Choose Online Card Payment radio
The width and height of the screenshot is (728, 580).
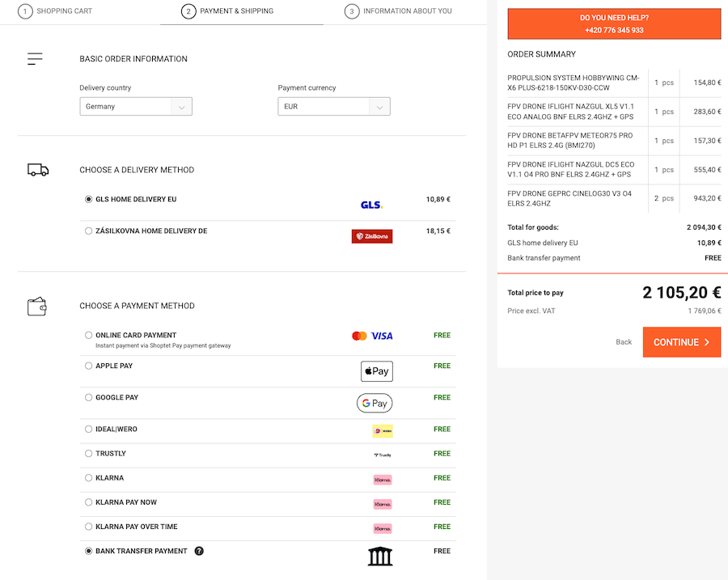tap(89, 335)
